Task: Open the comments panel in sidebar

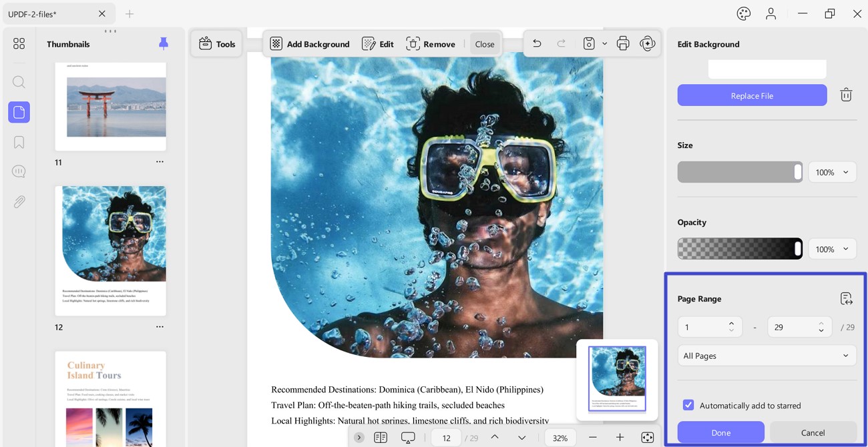Action: (19, 172)
